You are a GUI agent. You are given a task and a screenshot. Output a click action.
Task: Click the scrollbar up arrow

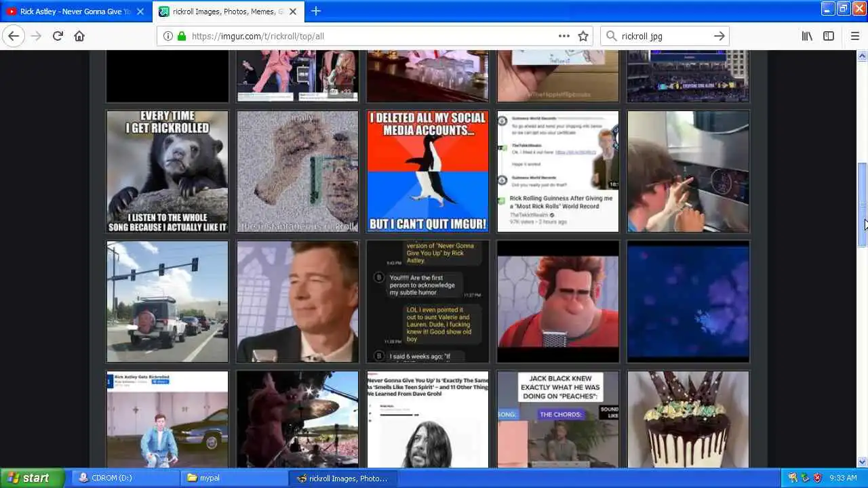[x=862, y=56]
